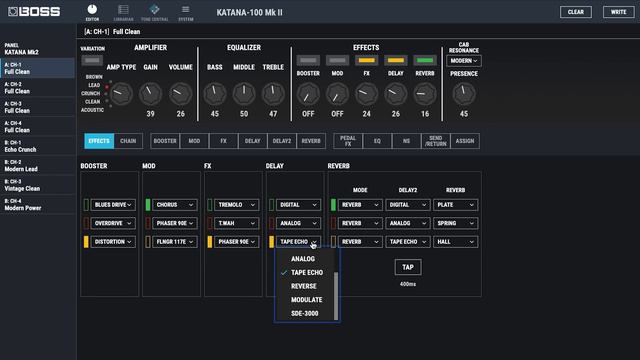Screen dimensions: 640x360
Task: Open the Flngr 117E mod dropdown
Action: pos(175,242)
